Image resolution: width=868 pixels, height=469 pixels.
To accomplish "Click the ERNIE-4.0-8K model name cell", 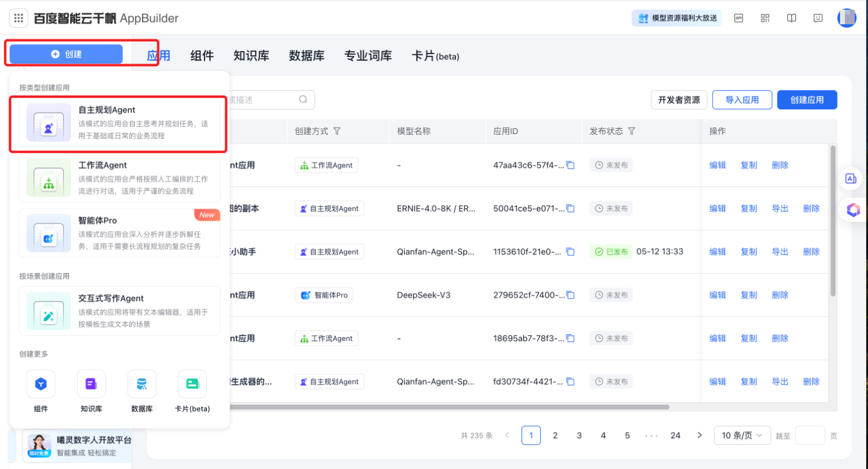I will click(436, 209).
